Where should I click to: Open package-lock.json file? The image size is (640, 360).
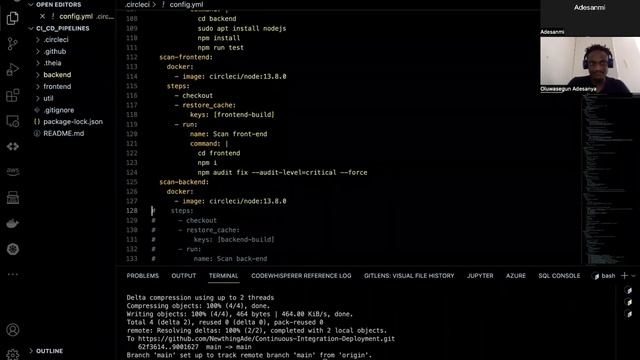pos(73,122)
